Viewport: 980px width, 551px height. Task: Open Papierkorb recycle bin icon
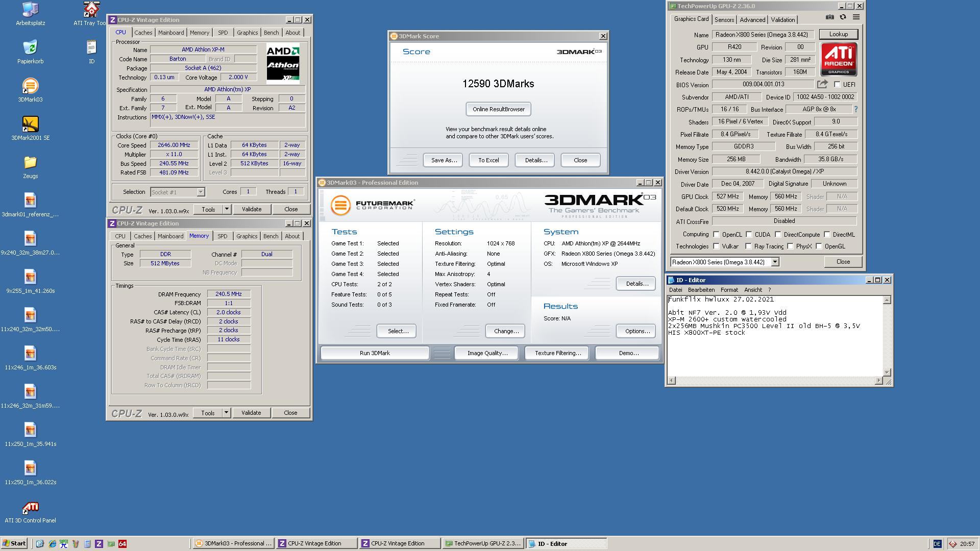[31, 52]
